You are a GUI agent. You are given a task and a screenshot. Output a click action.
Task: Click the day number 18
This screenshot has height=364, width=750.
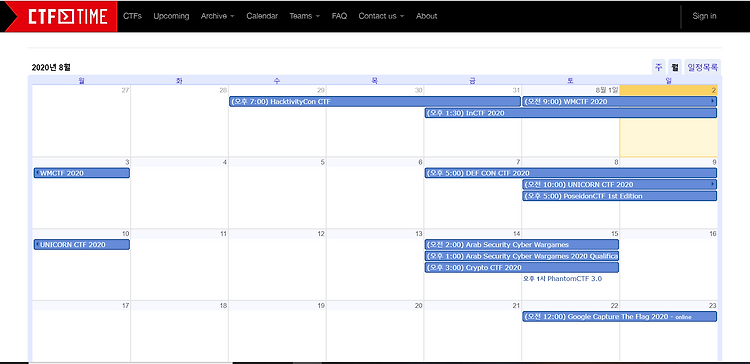click(223, 306)
